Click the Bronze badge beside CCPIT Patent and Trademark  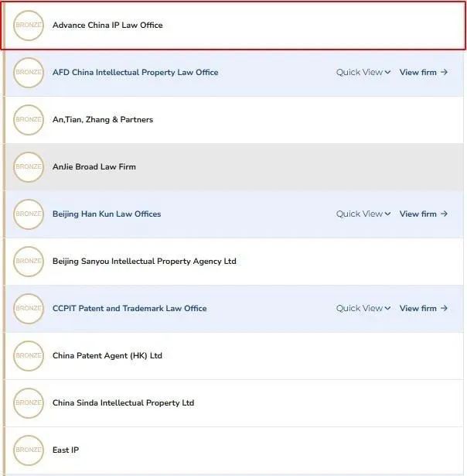[x=29, y=308]
